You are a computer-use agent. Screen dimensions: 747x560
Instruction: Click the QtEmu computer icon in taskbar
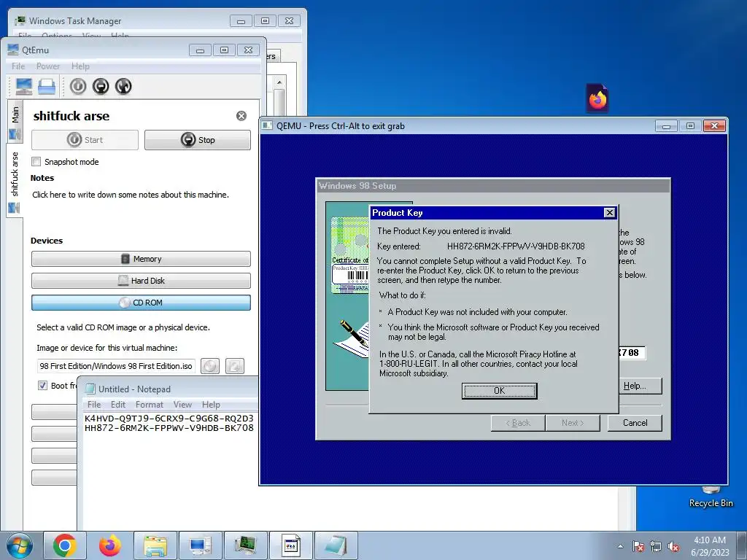point(201,545)
